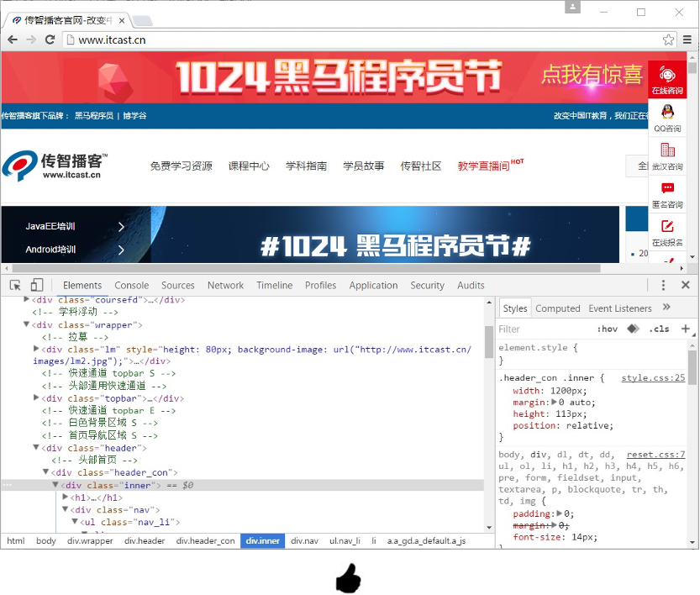The image size is (700, 595).
Task: Switch to Elements tab
Action: pyautogui.click(x=82, y=285)
